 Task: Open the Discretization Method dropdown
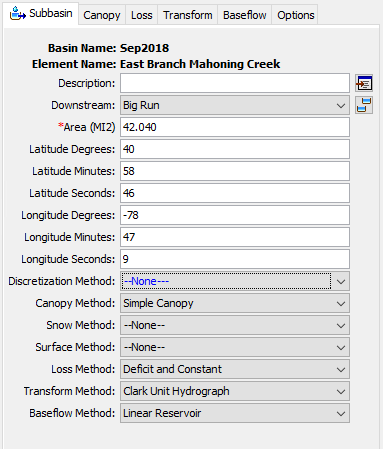coord(235,281)
